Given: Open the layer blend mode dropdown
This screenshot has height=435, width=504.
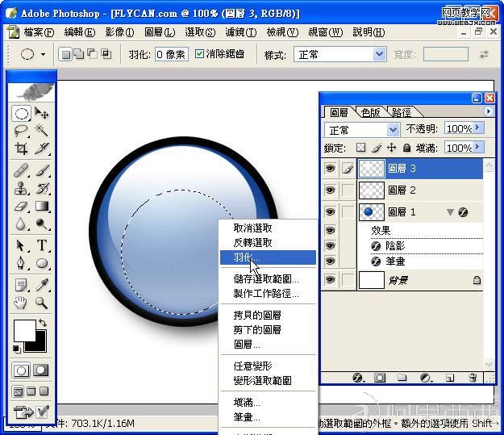Looking at the screenshot, I should (x=393, y=130).
